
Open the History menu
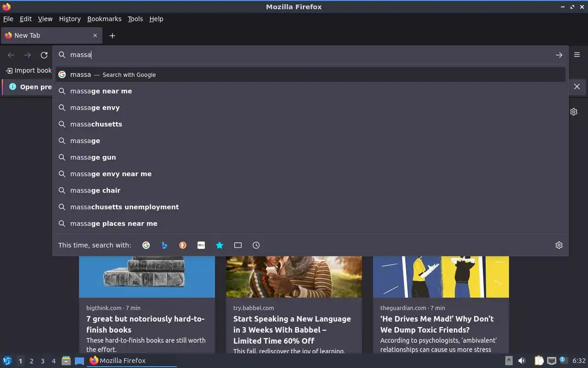pyautogui.click(x=70, y=19)
